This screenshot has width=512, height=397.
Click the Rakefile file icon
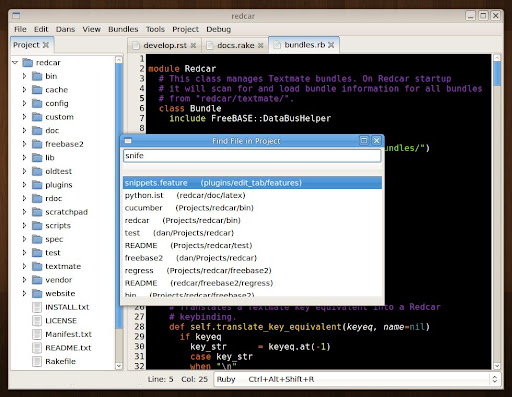click(x=37, y=361)
